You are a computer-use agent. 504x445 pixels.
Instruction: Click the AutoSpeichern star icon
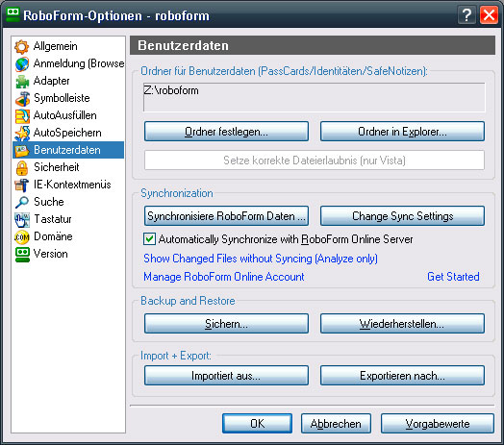pos(21,134)
